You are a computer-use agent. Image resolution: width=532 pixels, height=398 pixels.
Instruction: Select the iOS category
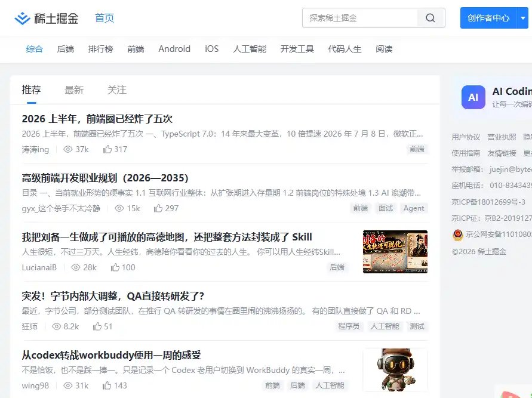[x=212, y=49]
